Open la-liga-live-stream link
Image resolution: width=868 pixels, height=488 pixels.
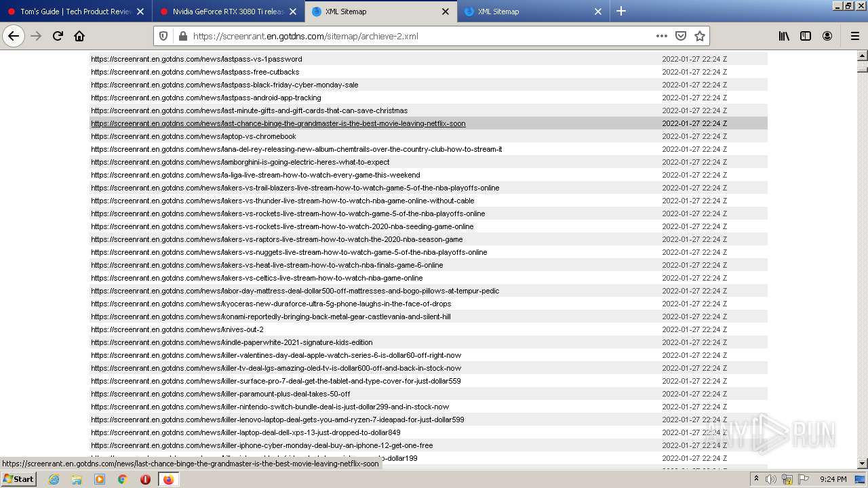click(x=256, y=175)
